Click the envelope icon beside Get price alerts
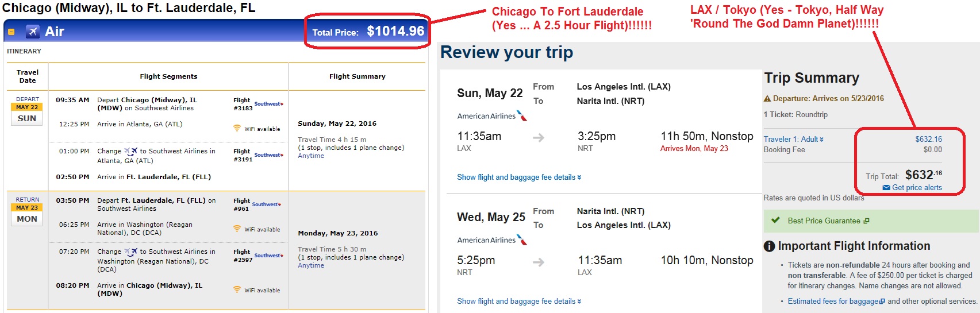This screenshot has width=980, height=313. [x=886, y=188]
